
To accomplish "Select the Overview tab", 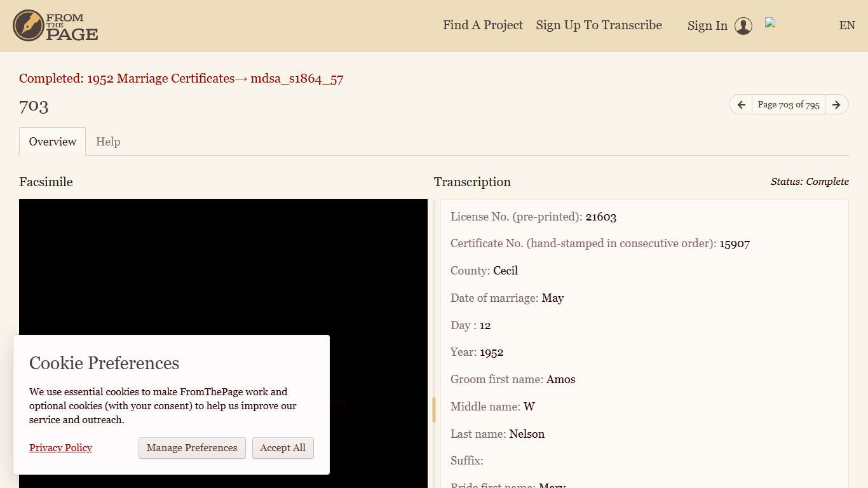I will (x=53, y=142).
